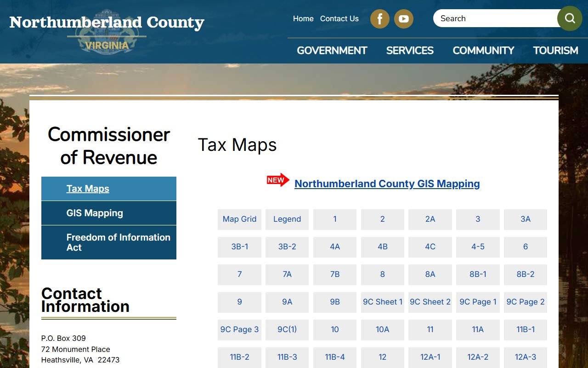
Task: Follow the Northumberland County GIS Mapping link
Action: tap(387, 184)
